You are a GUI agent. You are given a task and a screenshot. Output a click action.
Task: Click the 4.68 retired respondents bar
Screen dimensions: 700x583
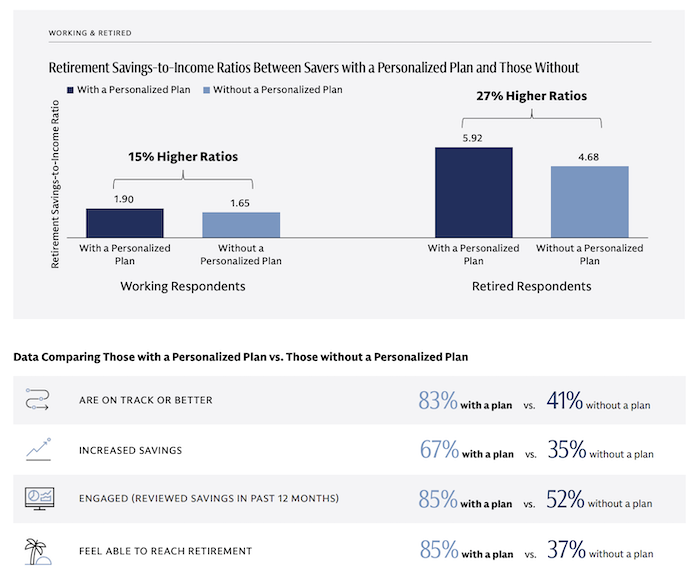pyautogui.click(x=590, y=201)
